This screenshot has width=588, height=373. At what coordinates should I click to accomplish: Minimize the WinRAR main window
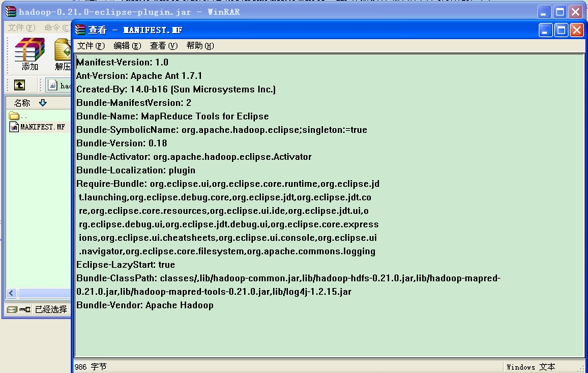543,12
